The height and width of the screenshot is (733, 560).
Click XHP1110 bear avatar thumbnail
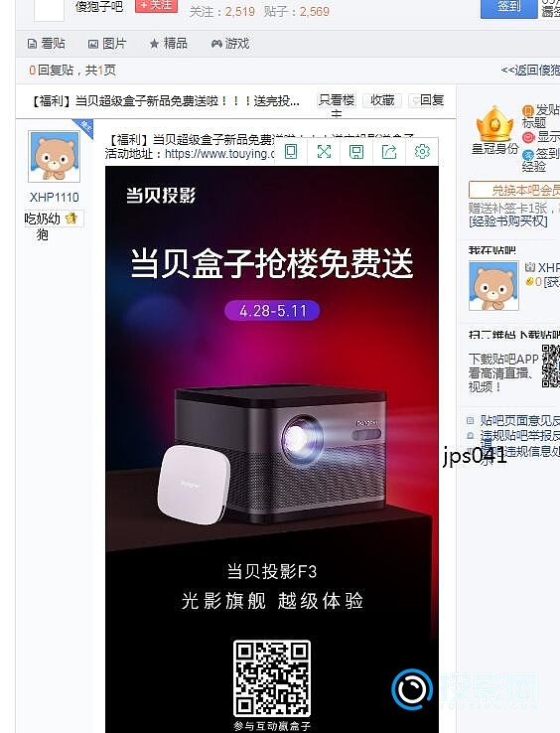click(x=55, y=156)
